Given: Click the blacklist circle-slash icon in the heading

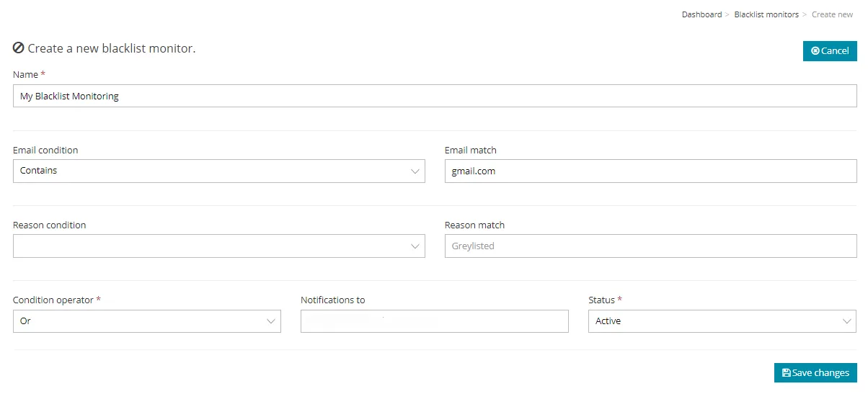Looking at the screenshot, I should pyautogui.click(x=19, y=48).
